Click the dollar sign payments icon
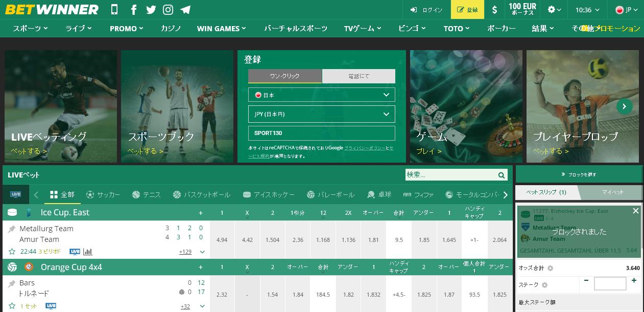Viewport: 644px width, 312px height. click(x=494, y=10)
